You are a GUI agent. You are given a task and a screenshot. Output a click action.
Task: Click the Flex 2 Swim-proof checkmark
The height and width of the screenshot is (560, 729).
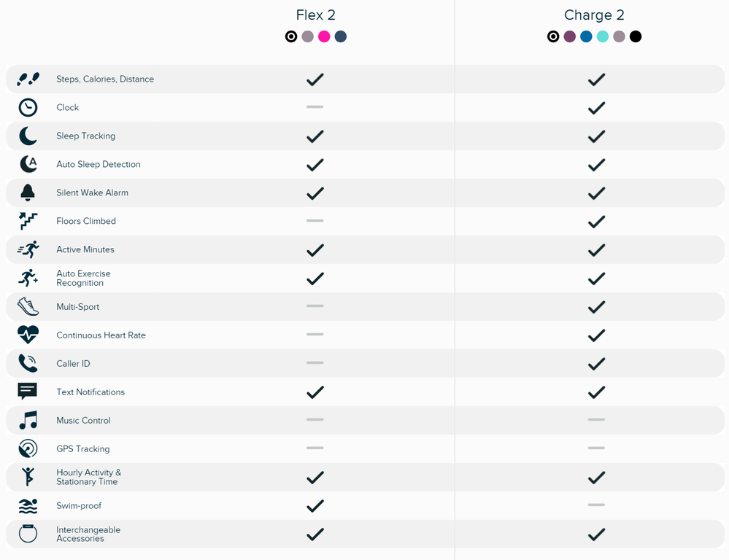click(315, 505)
